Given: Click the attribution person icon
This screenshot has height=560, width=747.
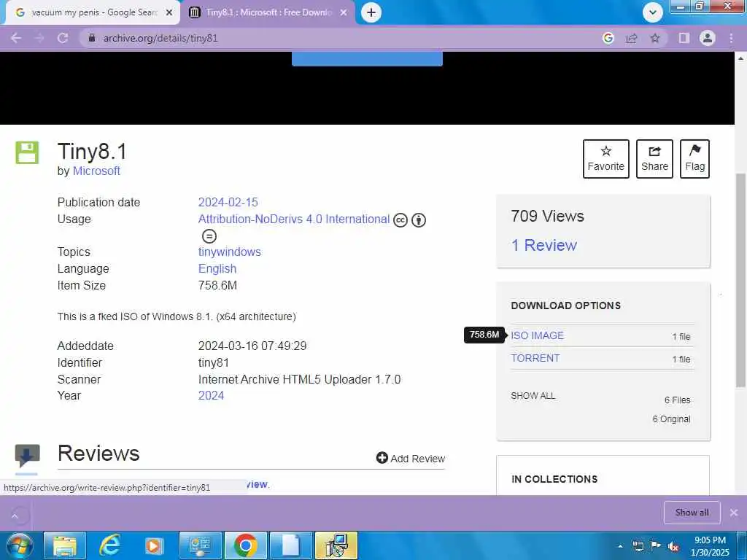Looking at the screenshot, I should pyautogui.click(x=419, y=220).
